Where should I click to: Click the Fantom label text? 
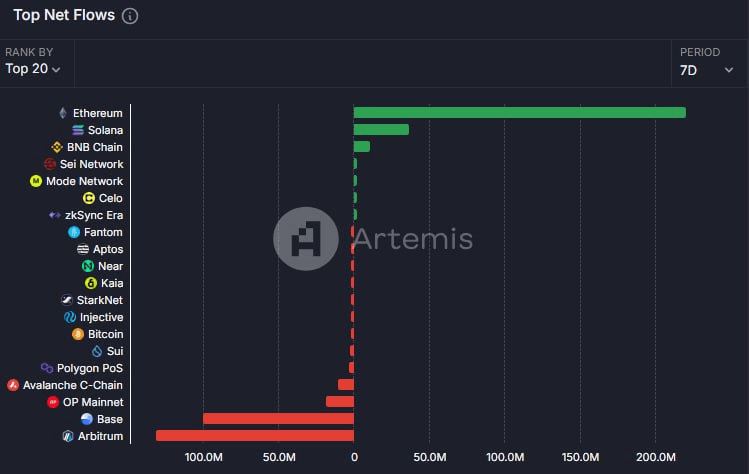pyautogui.click(x=103, y=232)
